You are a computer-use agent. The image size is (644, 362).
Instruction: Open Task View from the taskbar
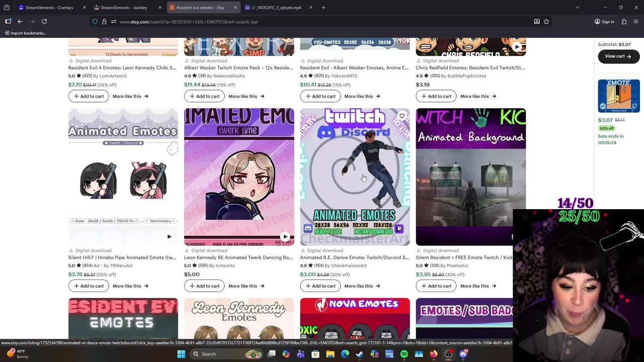tap(272, 354)
